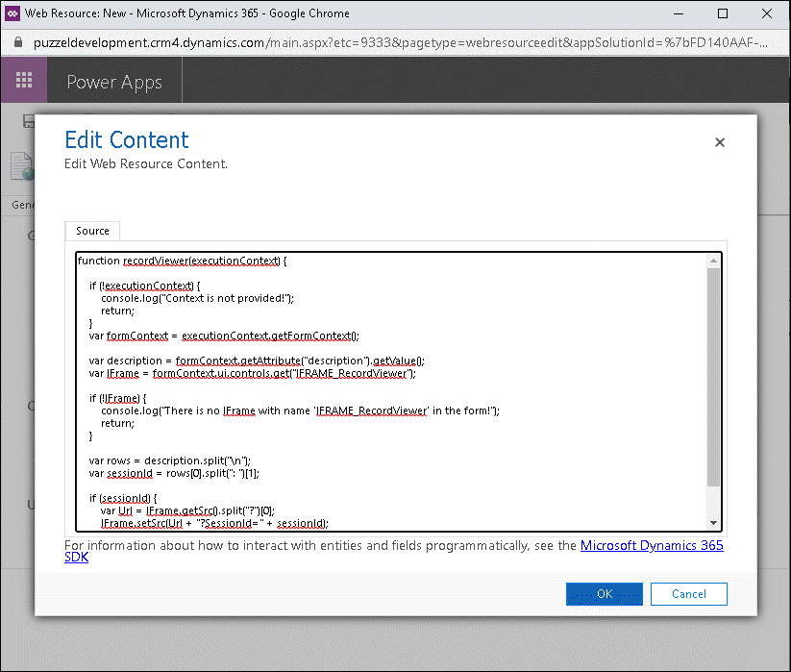This screenshot has height=672, width=791.
Task: Cancel the Edit Content dialog
Action: point(688,594)
